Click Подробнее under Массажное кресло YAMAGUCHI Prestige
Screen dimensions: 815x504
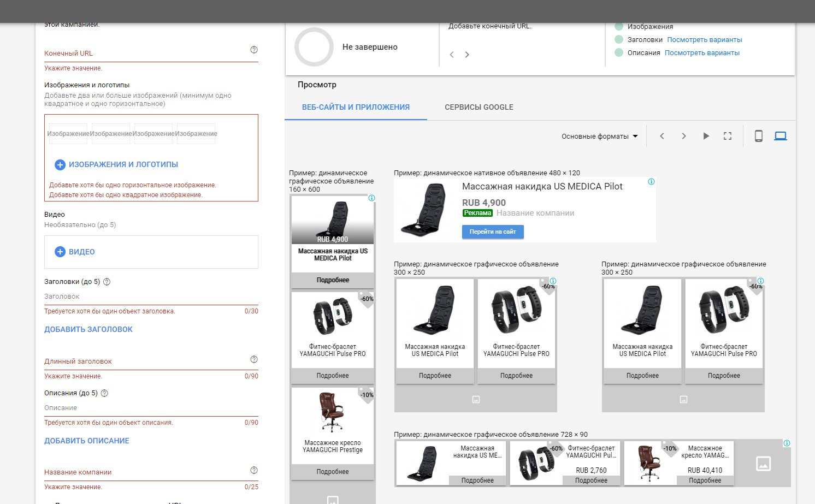click(333, 472)
